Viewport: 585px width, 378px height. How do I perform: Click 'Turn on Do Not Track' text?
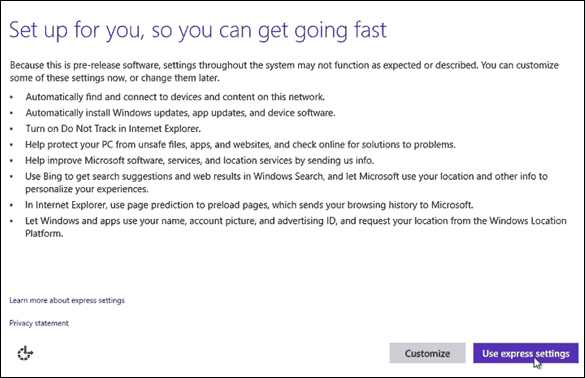[113, 129]
